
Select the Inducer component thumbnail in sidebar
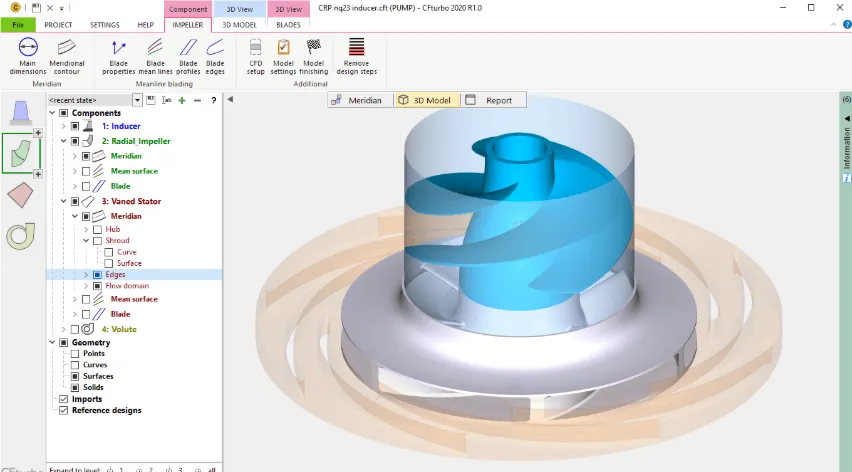pyautogui.click(x=21, y=113)
